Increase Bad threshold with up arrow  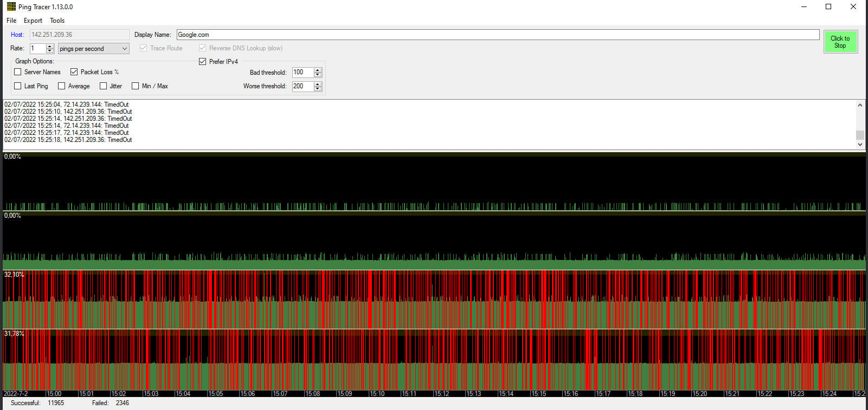[318, 70]
